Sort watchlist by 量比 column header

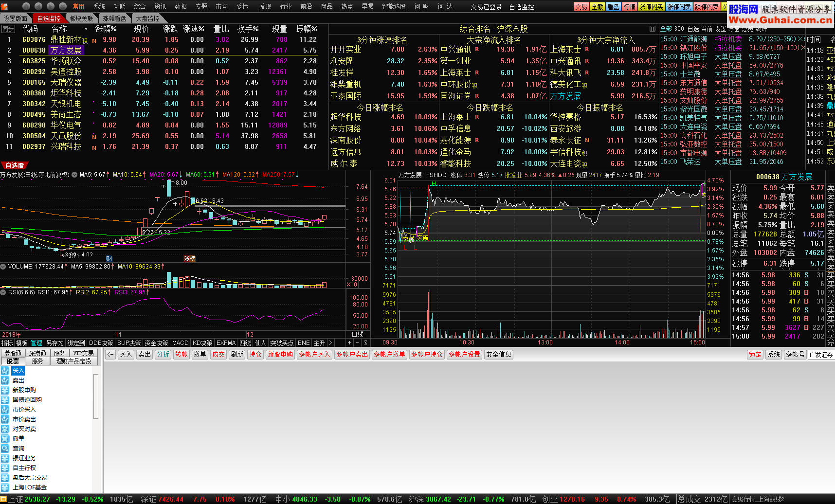pos(221,29)
